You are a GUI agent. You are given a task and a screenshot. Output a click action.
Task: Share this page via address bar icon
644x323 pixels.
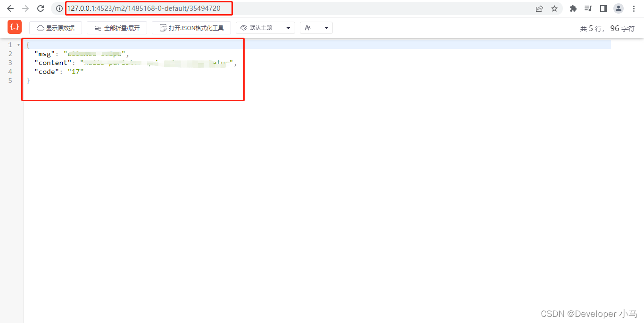coord(539,8)
